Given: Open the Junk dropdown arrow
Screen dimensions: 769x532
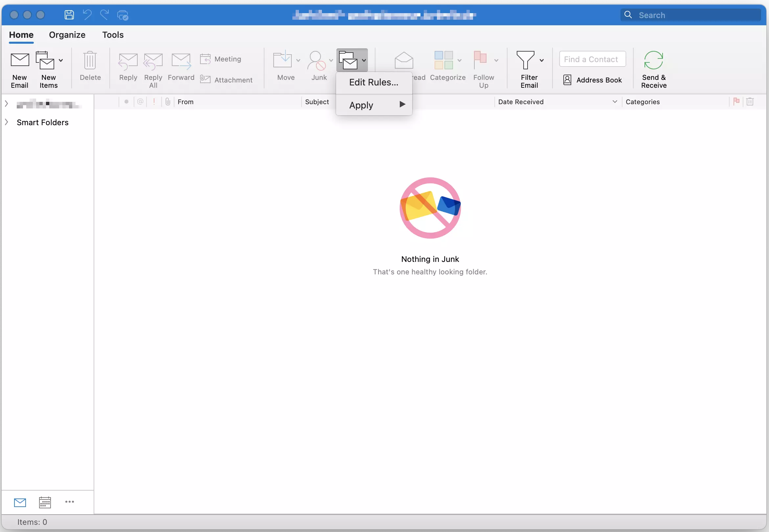Looking at the screenshot, I should (x=331, y=60).
